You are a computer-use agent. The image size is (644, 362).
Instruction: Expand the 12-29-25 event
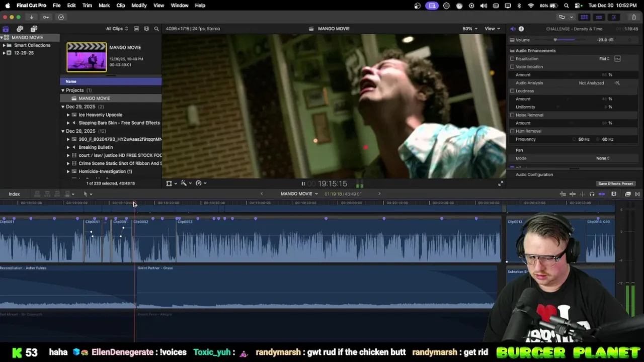[4, 53]
